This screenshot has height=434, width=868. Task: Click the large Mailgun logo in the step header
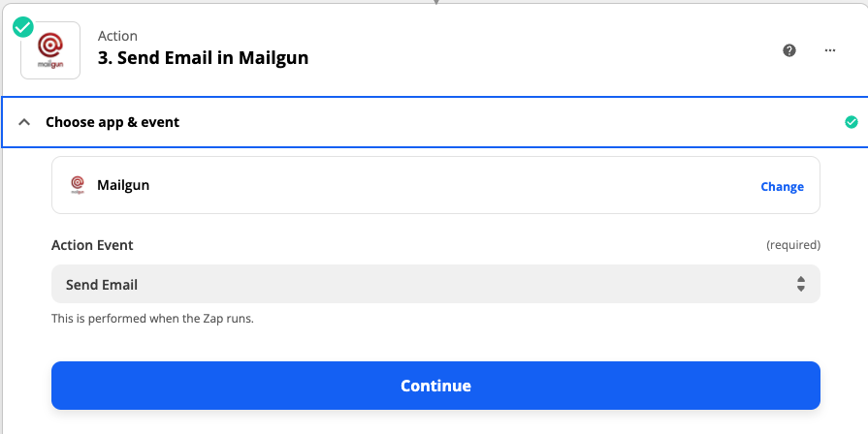[x=50, y=50]
